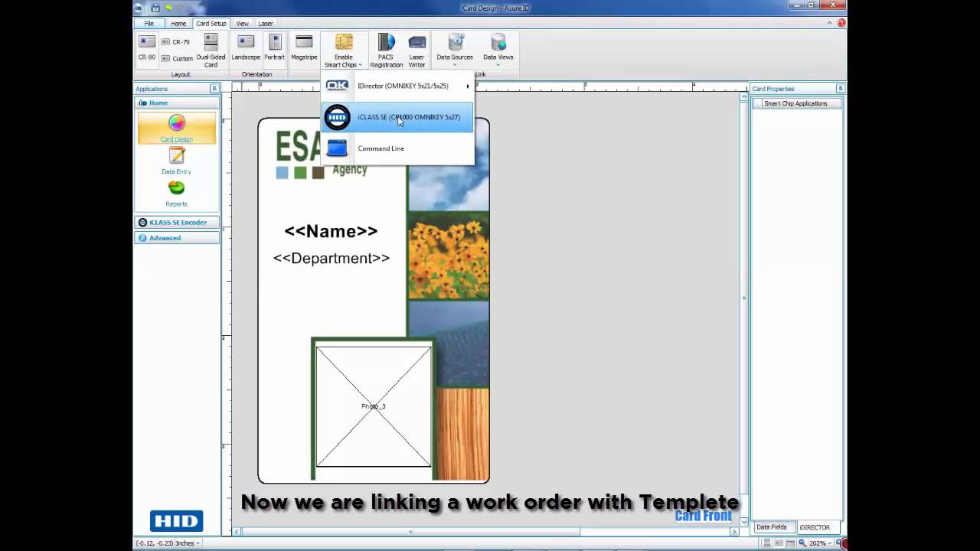Select the <<Name>> text field on card
980x551 pixels.
pyautogui.click(x=331, y=231)
